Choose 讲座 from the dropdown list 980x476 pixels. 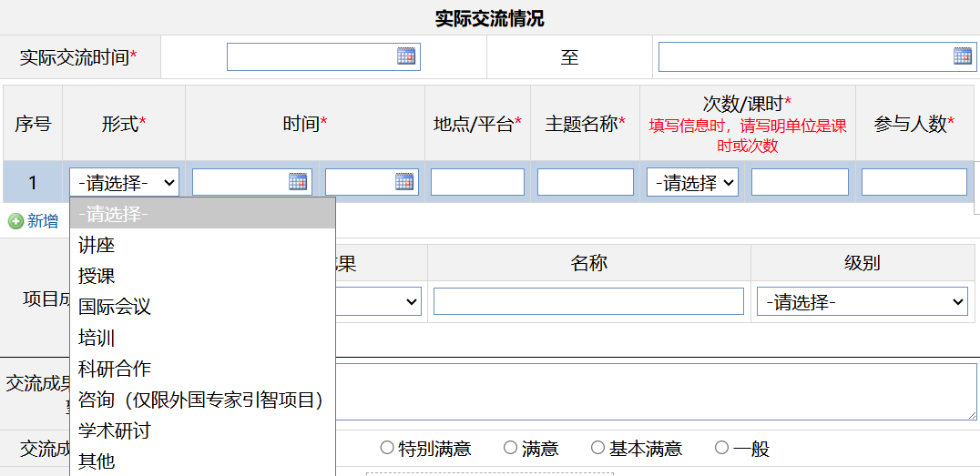(x=97, y=245)
